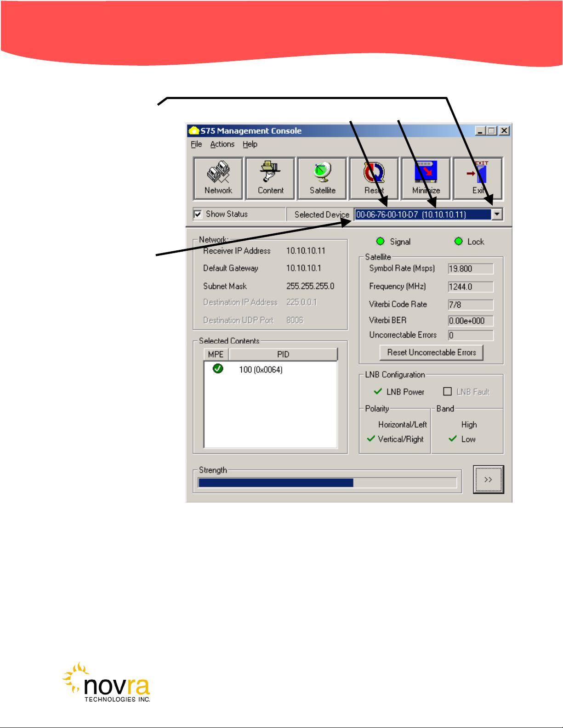This screenshot has width=563, height=728.
Task: Select the Low band checkmark
Action: tap(453, 439)
